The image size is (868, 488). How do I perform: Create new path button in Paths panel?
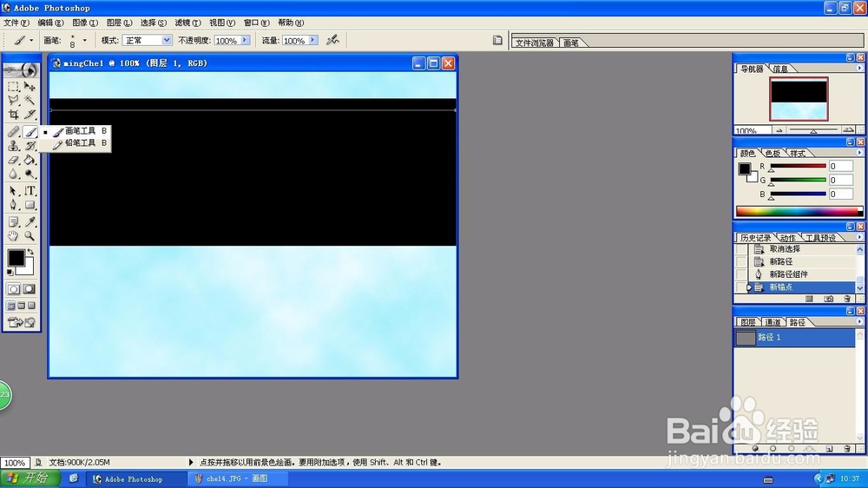point(829,449)
